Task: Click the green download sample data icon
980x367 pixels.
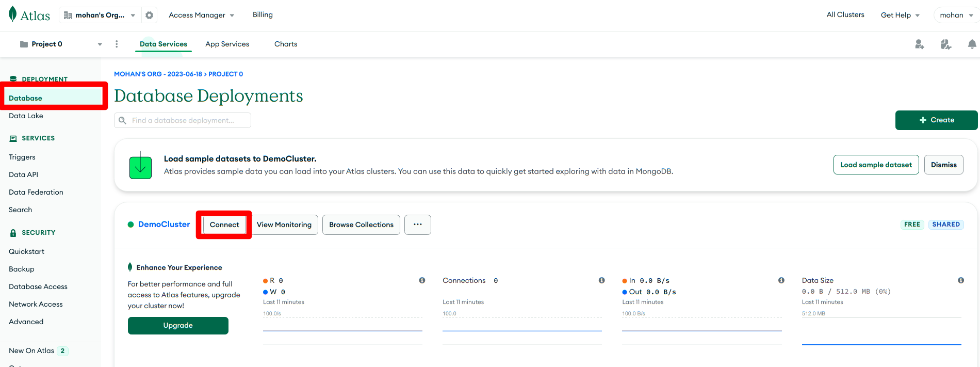Action: coord(140,165)
